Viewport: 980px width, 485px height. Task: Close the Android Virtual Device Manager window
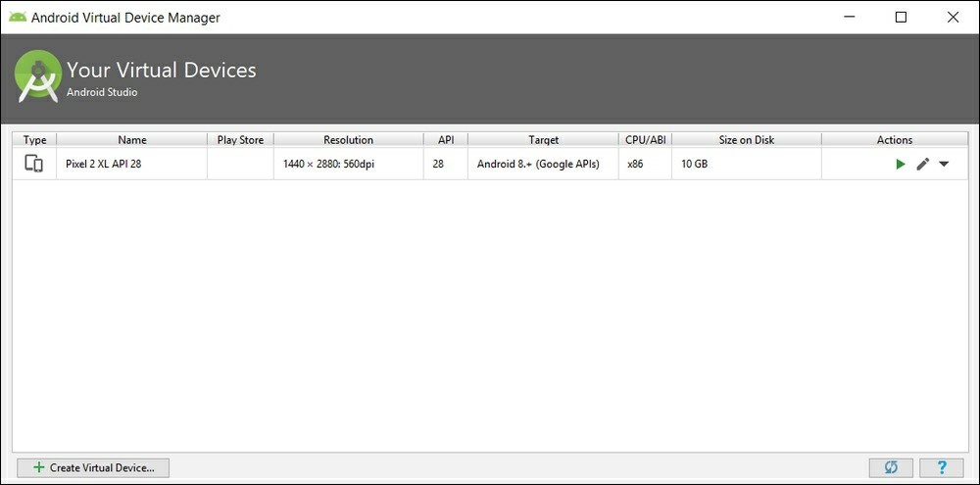pyautogui.click(x=953, y=18)
